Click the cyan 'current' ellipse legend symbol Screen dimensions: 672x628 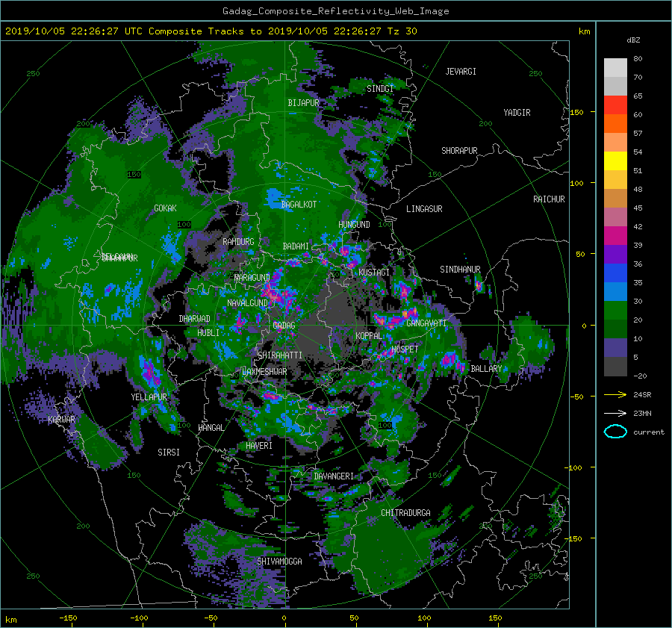click(615, 432)
